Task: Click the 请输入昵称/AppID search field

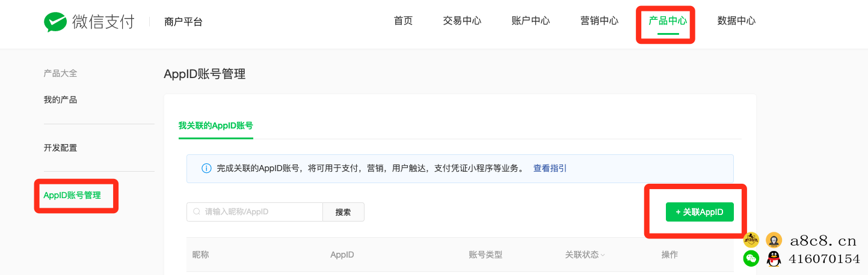Action: click(254, 212)
